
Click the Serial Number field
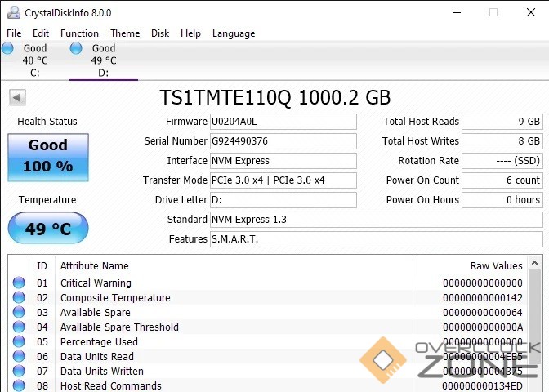[x=283, y=141]
